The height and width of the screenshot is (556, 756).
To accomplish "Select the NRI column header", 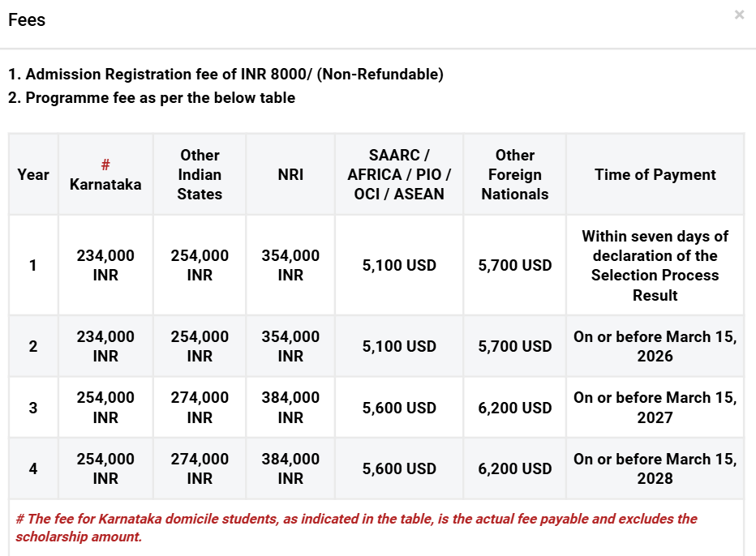I will pyautogui.click(x=290, y=174).
